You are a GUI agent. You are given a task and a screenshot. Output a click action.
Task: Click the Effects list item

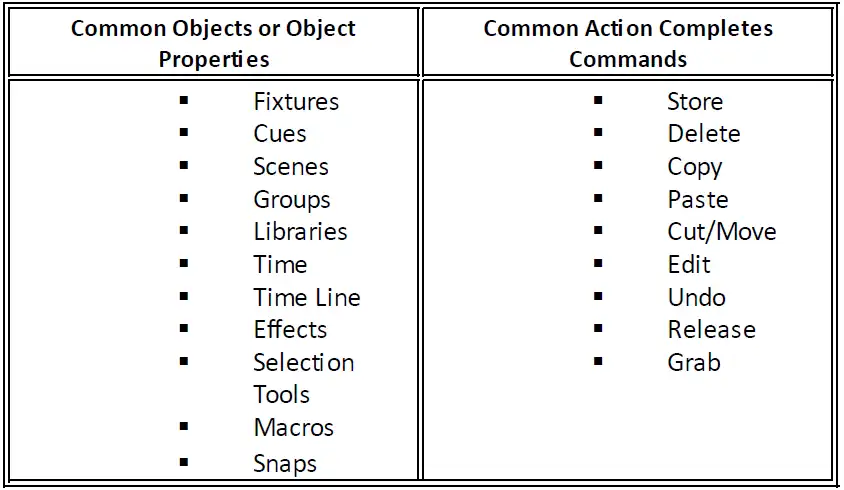(290, 330)
